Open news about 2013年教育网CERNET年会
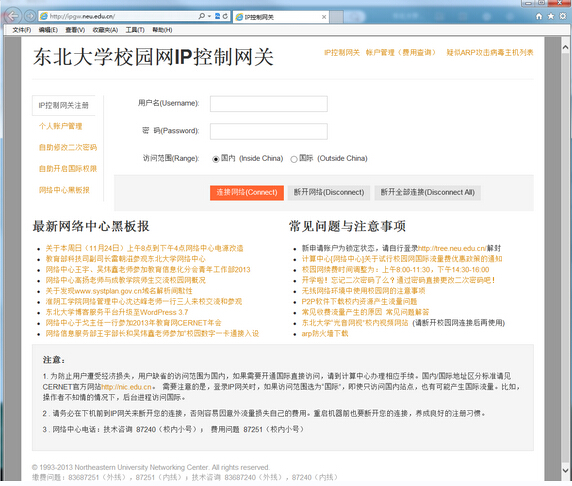The height and width of the screenshot is (486, 572). click(x=133, y=323)
